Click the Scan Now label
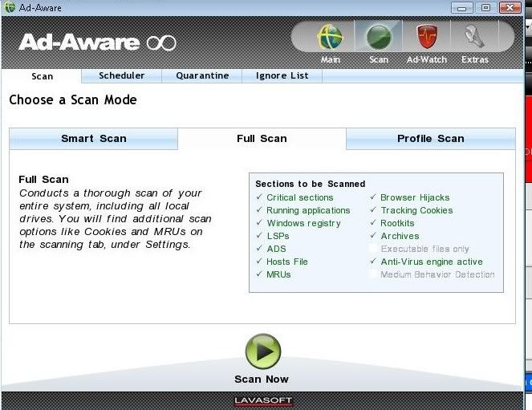 click(262, 379)
